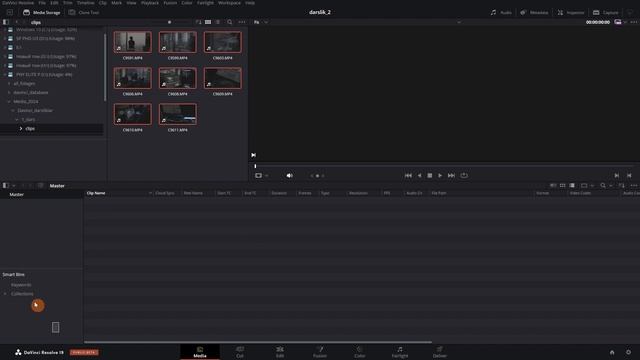Switch media storage to list view

[218, 22]
